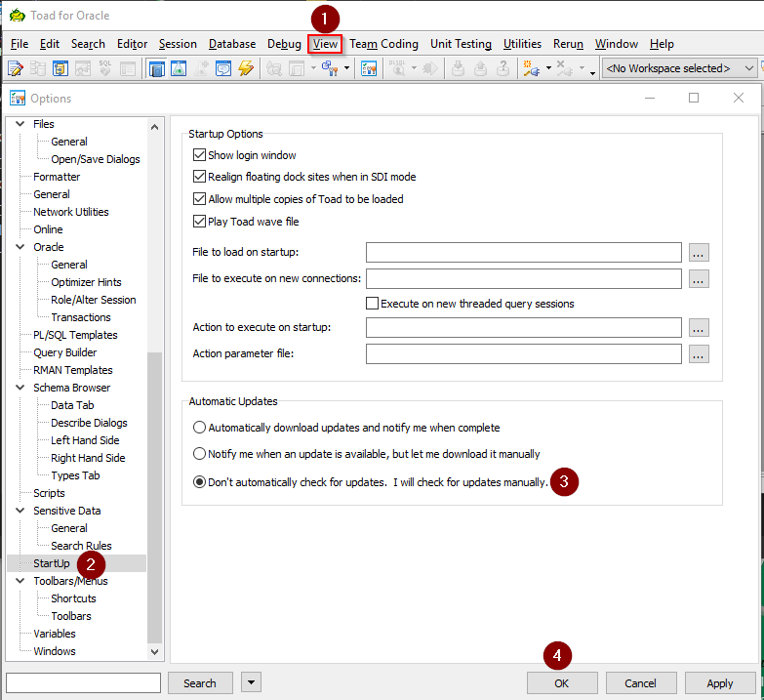Viewport: 764px width, 700px height.
Task: Open the Schema Browser toolbar icon
Action: tap(60, 68)
